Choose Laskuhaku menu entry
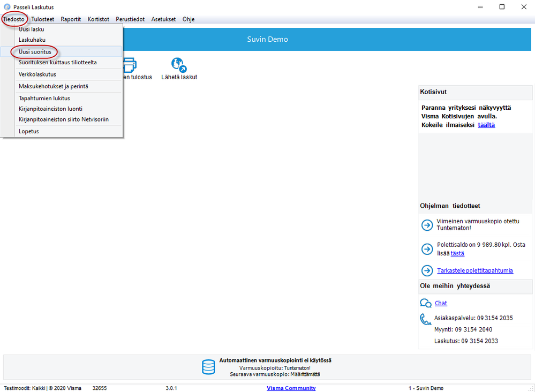Screen dimensions: 535x392 pyautogui.click(x=62, y=40)
